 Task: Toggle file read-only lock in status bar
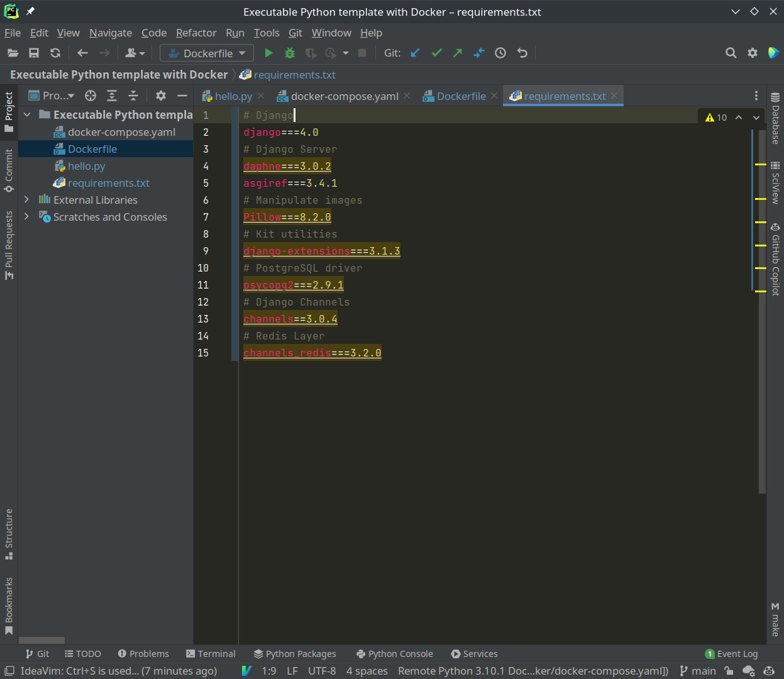pyautogui.click(x=729, y=671)
